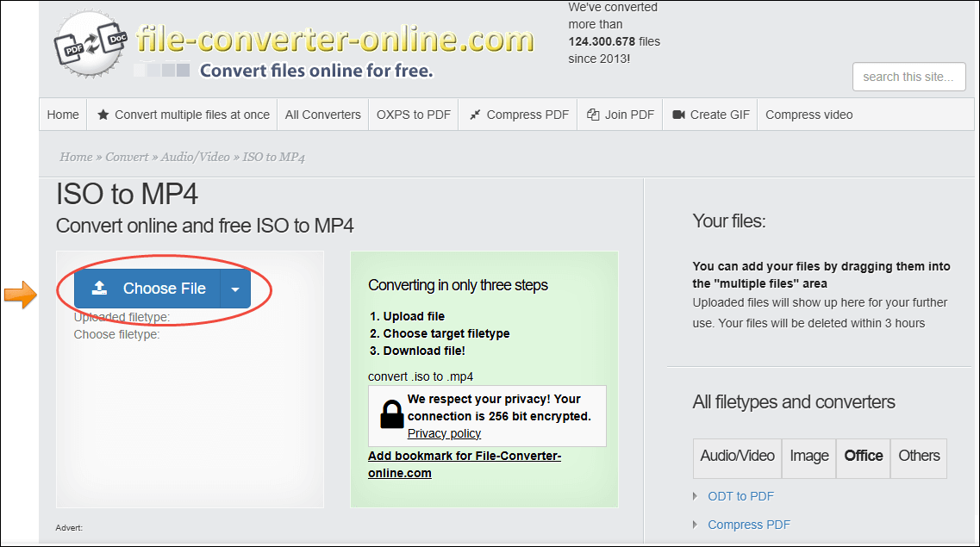This screenshot has height=547, width=980.
Task: Click 'Convert files online for free.' tagline
Action: coord(316,71)
